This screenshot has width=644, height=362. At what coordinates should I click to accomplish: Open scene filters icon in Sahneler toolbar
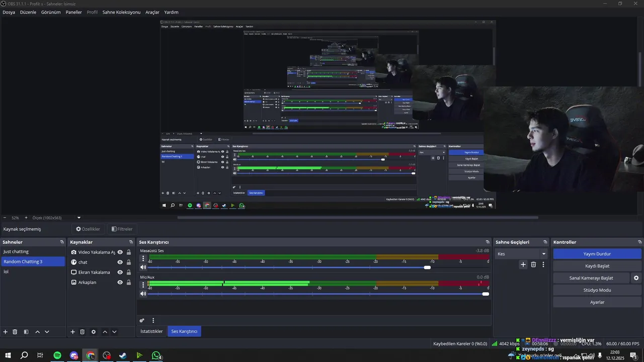pyautogui.click(x=26, y=332)
